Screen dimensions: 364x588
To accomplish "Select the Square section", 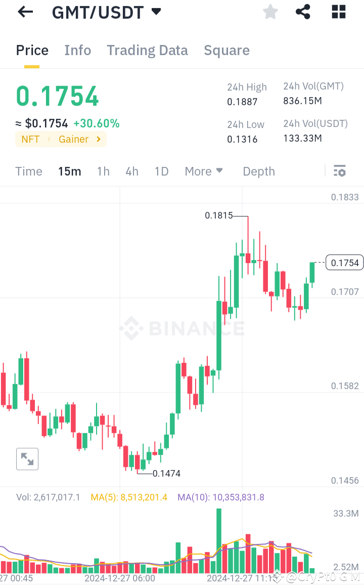I will (226, 50).
